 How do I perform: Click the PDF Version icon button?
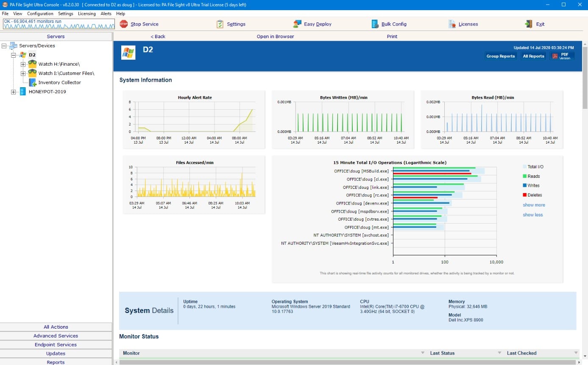click(562, 56)
